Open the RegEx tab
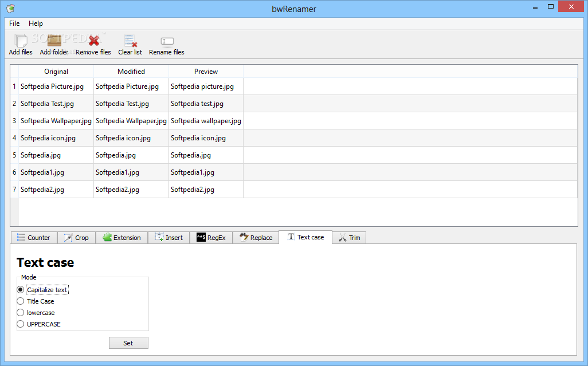The image size is (588, 366). pos(211,238)
